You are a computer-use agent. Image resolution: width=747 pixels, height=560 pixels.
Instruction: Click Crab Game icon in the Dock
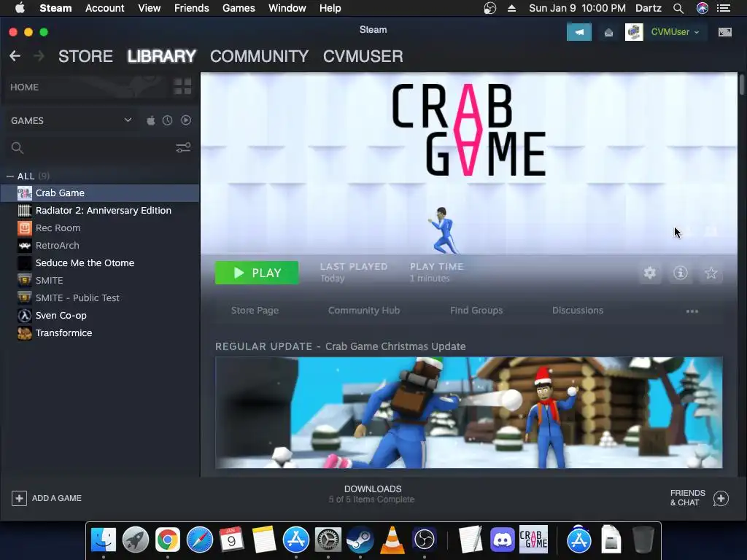[x=533, y=540]
